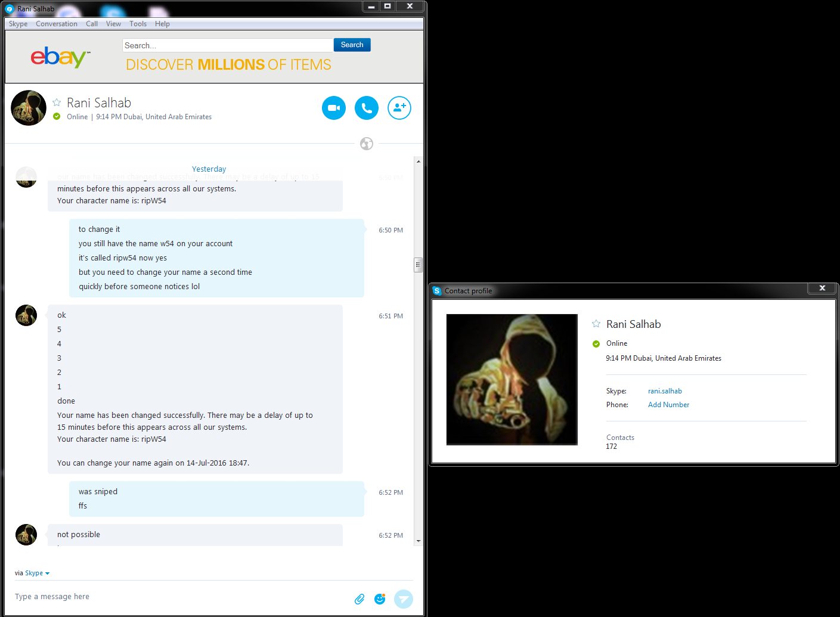This screenshot has height=617, width=840.
Task: Click the chat scrollbar thumb
Action: (419, 265)
